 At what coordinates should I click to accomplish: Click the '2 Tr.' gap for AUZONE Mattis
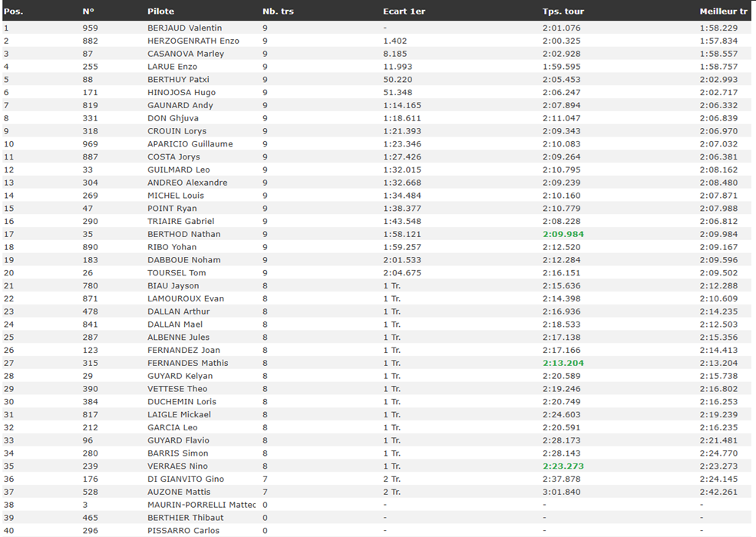point(391,493)
